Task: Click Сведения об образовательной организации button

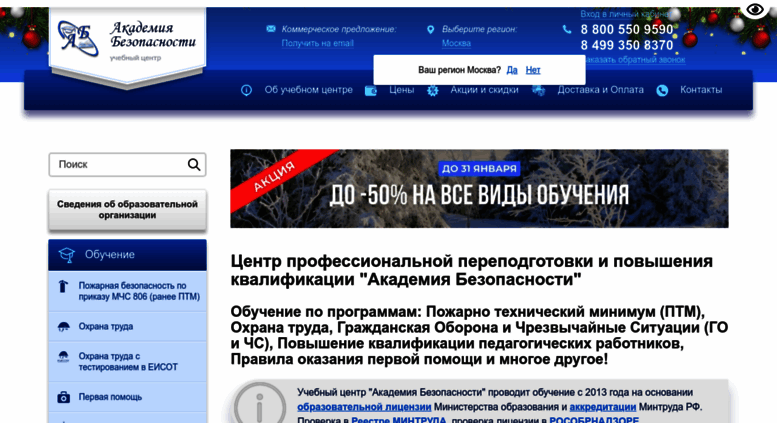Action: pos(127,210)
